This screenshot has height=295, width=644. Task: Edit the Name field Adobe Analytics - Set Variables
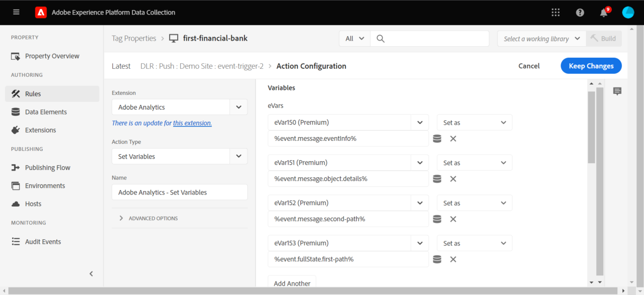(180, 192)
